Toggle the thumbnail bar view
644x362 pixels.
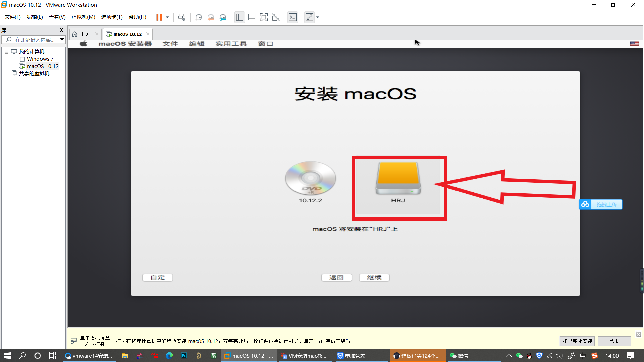click(x=252, y=17)
